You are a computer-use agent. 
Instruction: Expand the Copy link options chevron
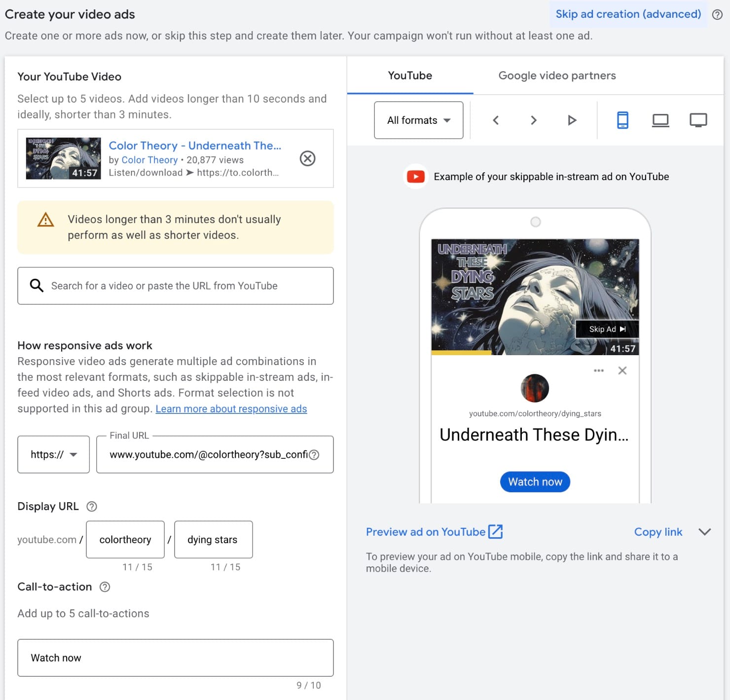coord(704,532)
